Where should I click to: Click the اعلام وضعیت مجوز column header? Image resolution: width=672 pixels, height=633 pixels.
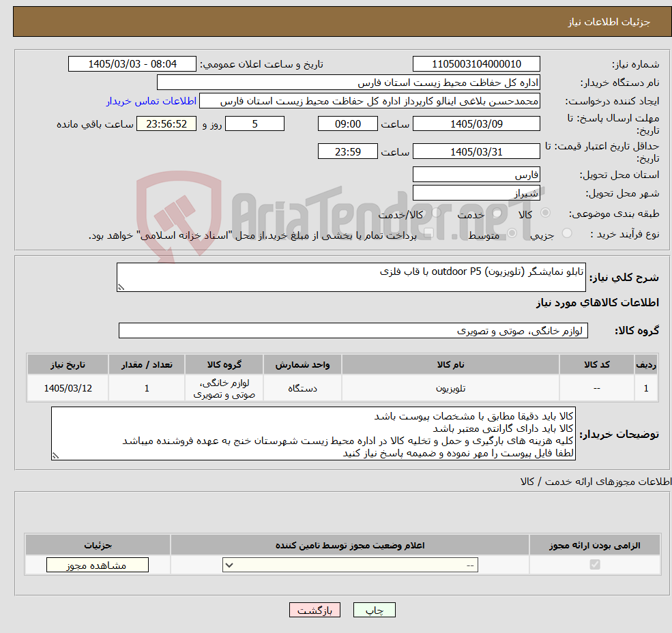tap(350, 545)
